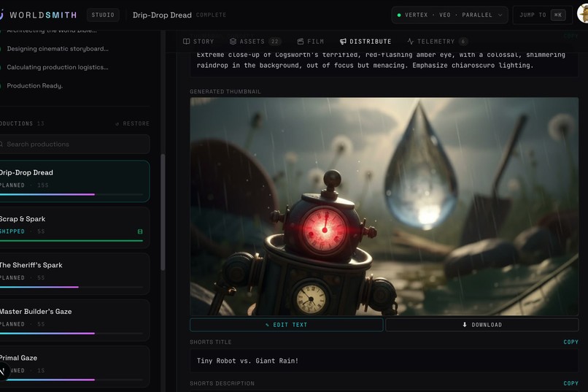Click the Drip-Drop Dread project title in header
Screen dimensions: 588x392
tap(162, 15)
